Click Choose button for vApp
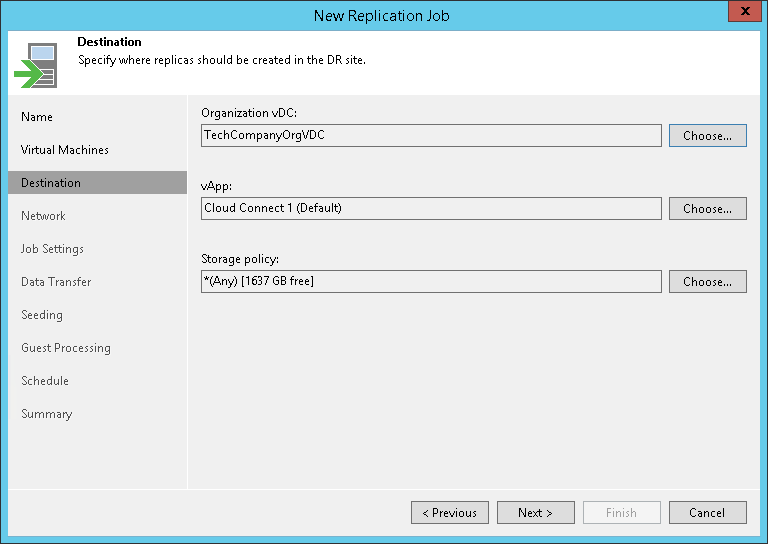The image size is (768, 544). (707, 209)
